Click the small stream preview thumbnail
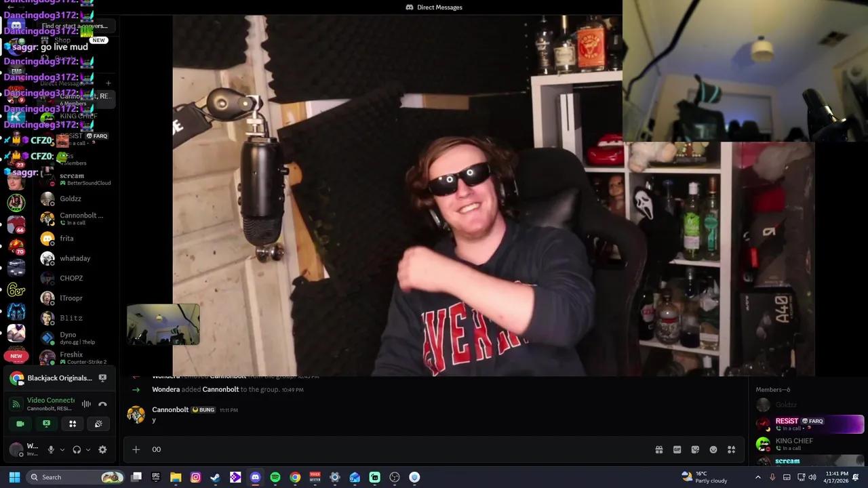868x488 pixels. point(163,324)
